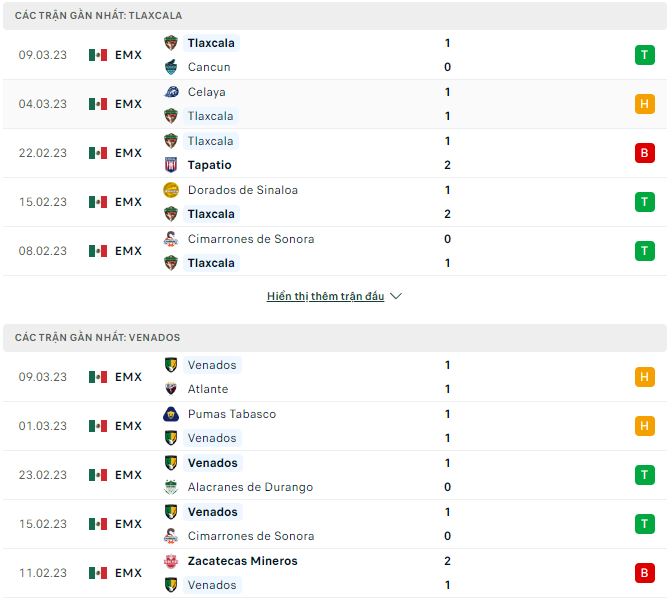The width and height of the screenshot is (672, 600).
Task: Click the Dorados de Sinaloa crest icon
Action: pos(171,190)
